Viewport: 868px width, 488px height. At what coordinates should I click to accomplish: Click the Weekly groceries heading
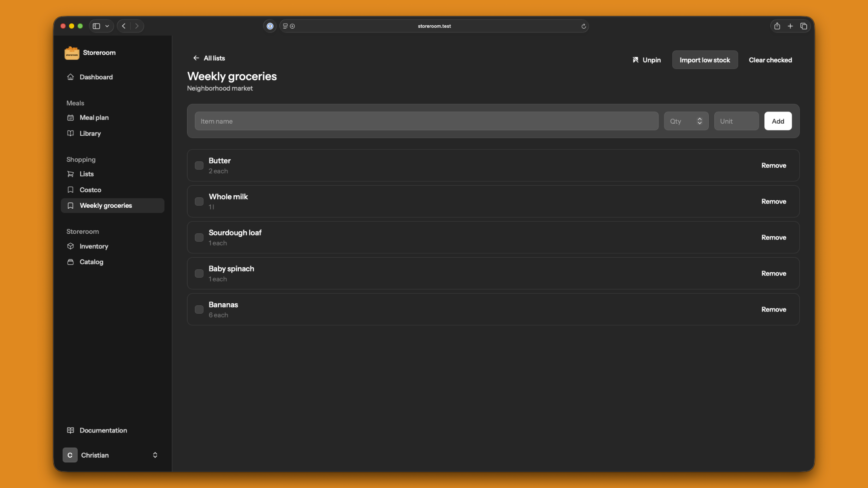pos(232,76)
